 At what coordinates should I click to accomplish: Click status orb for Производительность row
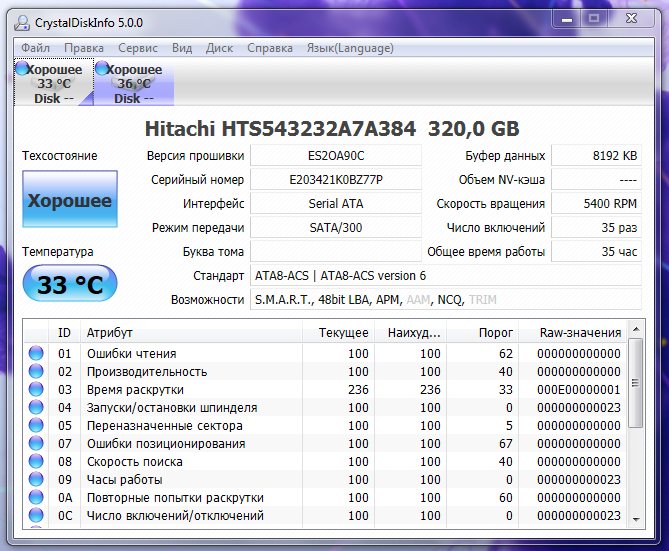pos(36,371)
